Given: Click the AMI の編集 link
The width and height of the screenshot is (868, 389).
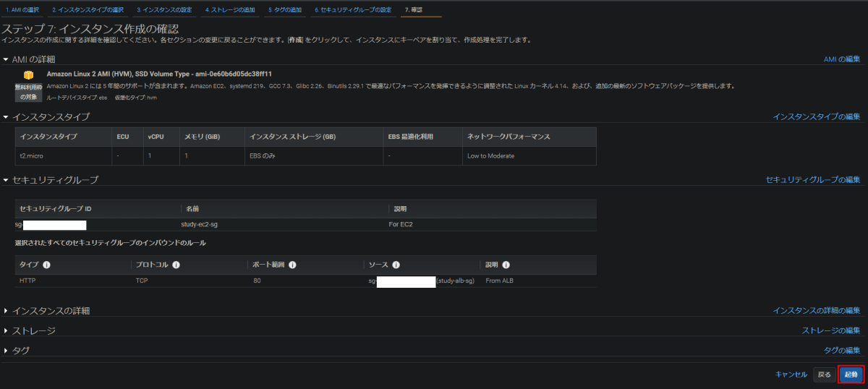Looking at the screenshot, I should tap(842, 59).
